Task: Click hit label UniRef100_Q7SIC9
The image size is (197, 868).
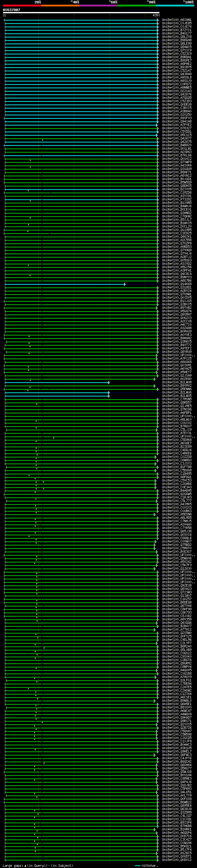Action: pos(176,50)
